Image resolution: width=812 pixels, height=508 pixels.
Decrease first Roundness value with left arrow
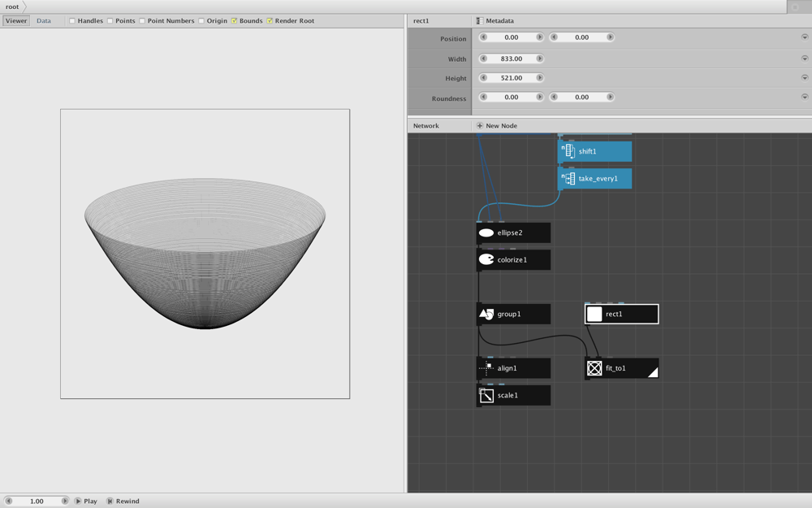[x=483, y=97]
